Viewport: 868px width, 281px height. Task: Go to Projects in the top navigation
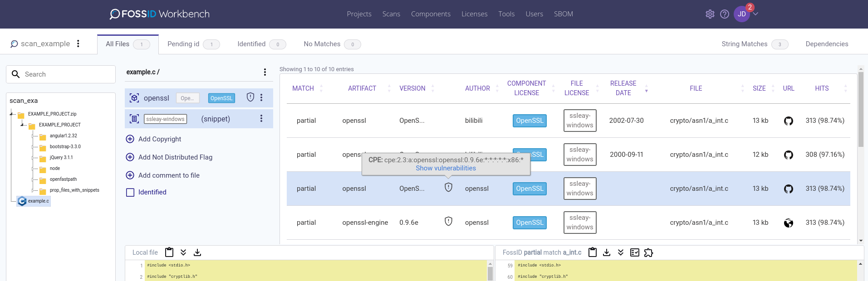coord(359,14)
